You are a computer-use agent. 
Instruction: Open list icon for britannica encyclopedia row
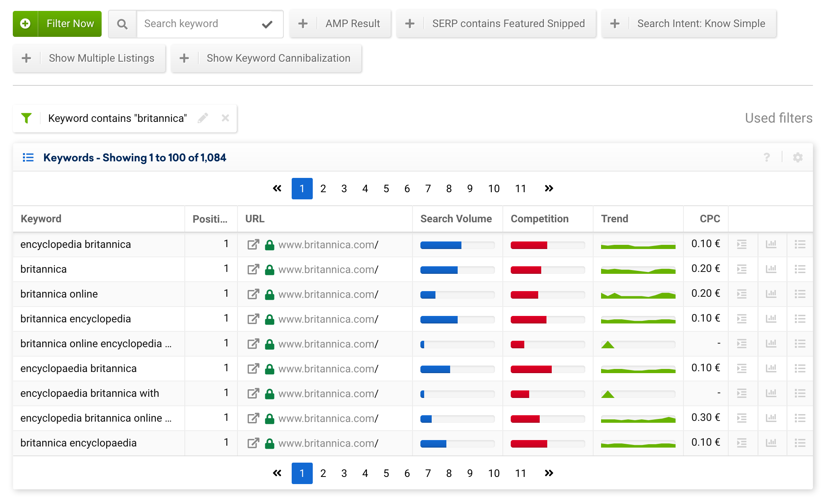[800, 319]
